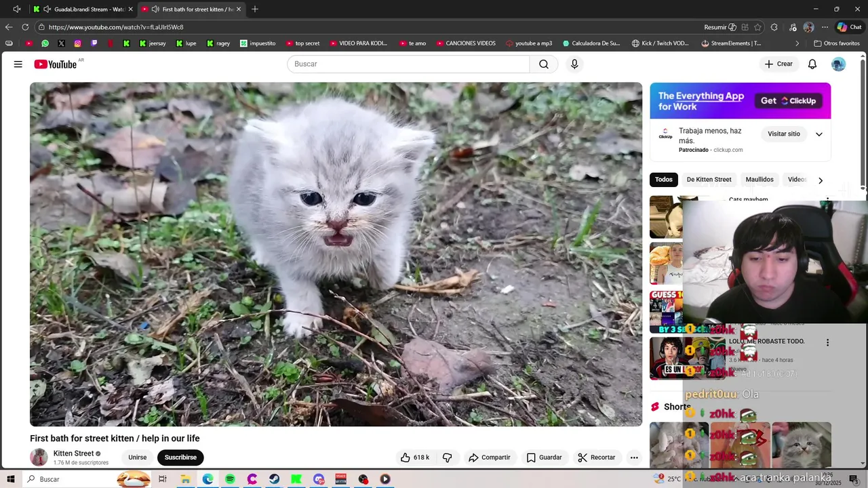Focus Windows taskbar Buscar search box
868x488 pixels.
(87, 479)
